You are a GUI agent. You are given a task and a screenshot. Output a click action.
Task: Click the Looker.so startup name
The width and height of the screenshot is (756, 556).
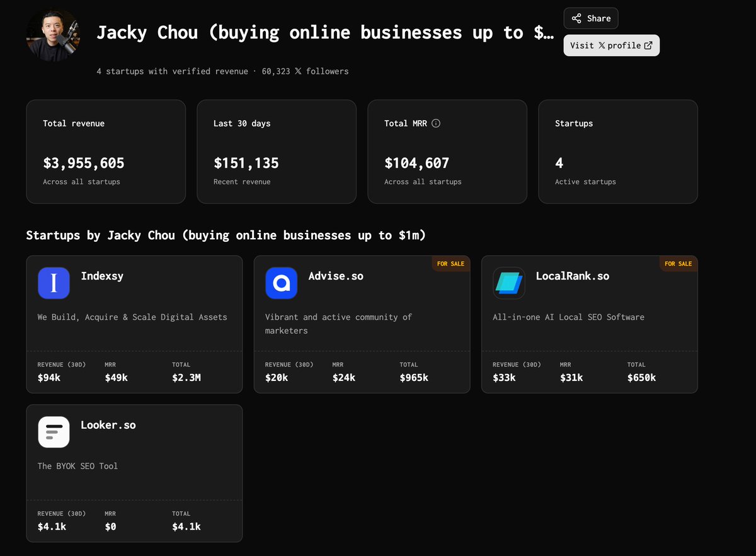[x=108, y=425]
